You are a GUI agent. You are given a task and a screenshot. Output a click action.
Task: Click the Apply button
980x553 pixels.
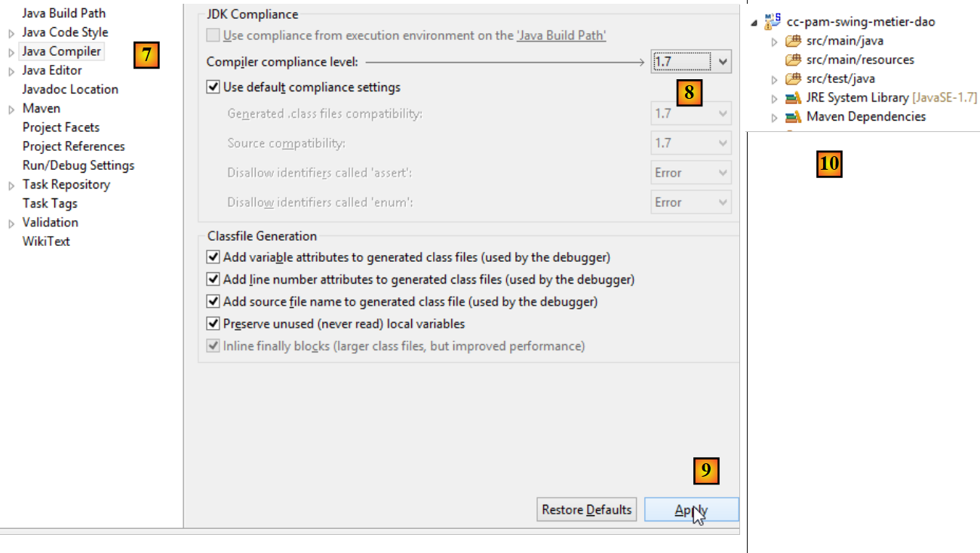(691, 510)
